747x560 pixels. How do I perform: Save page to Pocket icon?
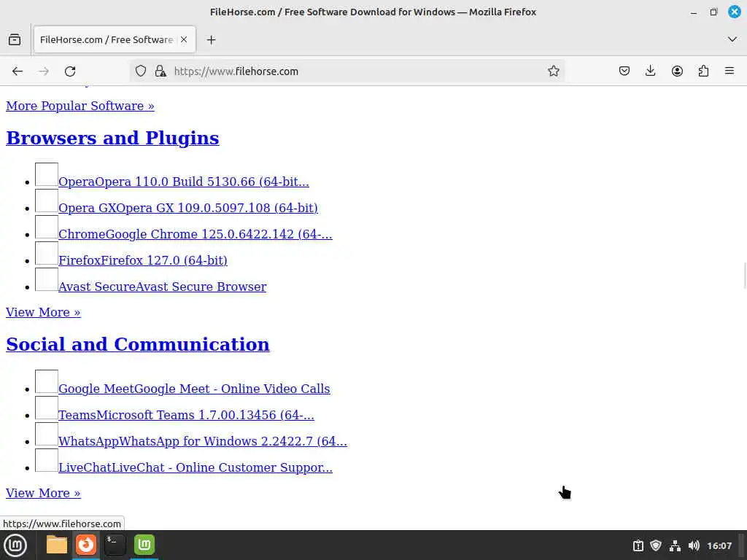624,71
